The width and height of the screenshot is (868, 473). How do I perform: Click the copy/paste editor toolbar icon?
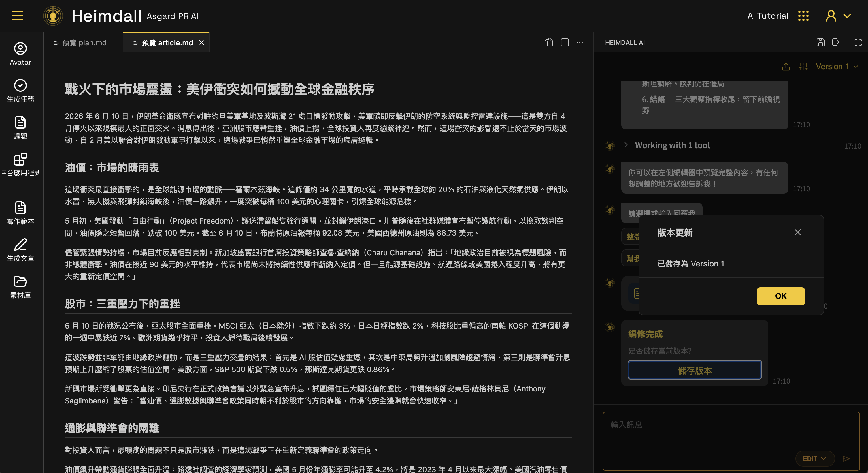pyautogui.click(x=549, y=42)
